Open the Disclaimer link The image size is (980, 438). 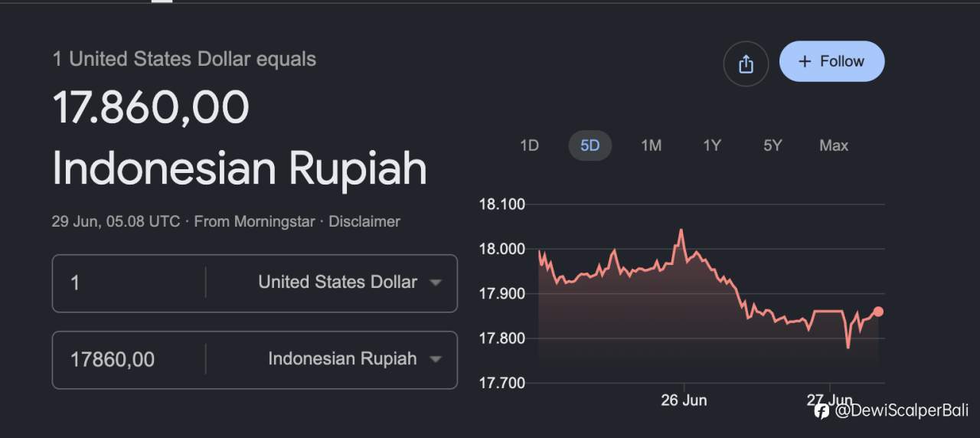364,221
